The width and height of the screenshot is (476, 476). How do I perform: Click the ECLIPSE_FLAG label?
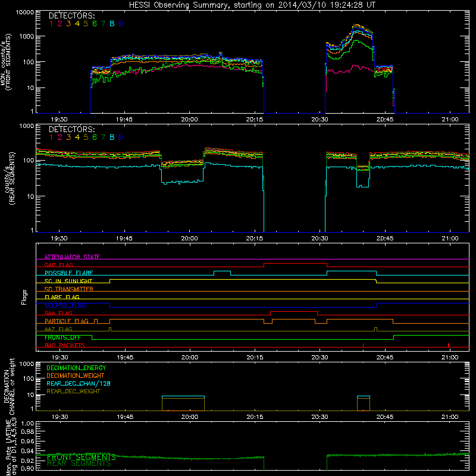pos(65,305)
